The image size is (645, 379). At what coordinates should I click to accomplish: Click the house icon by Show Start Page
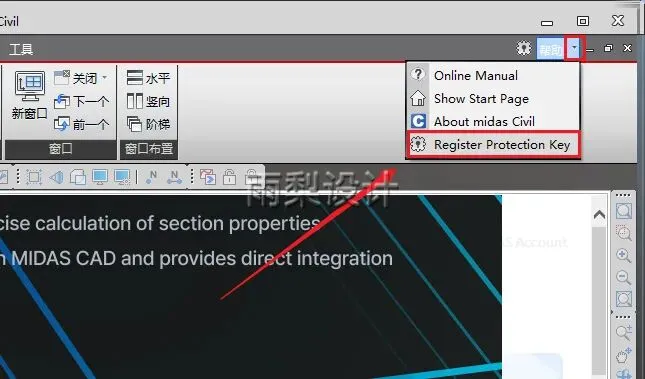pos(418,98)
